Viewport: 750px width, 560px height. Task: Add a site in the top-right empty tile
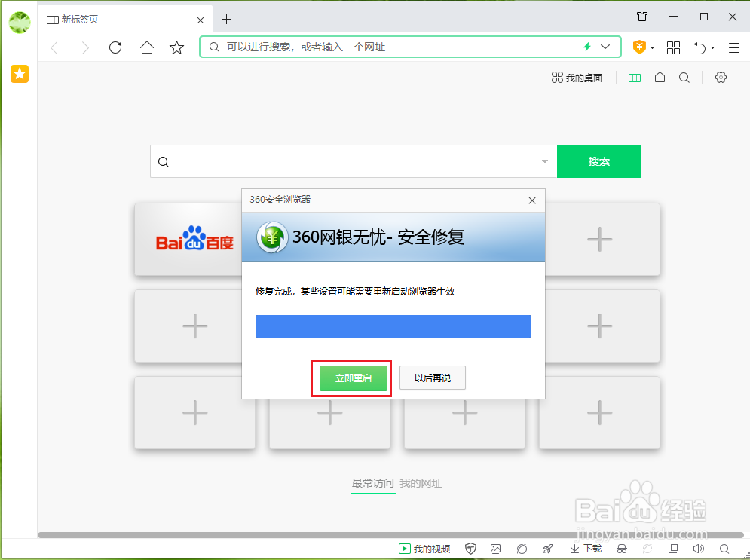click(x=602, y=239)
